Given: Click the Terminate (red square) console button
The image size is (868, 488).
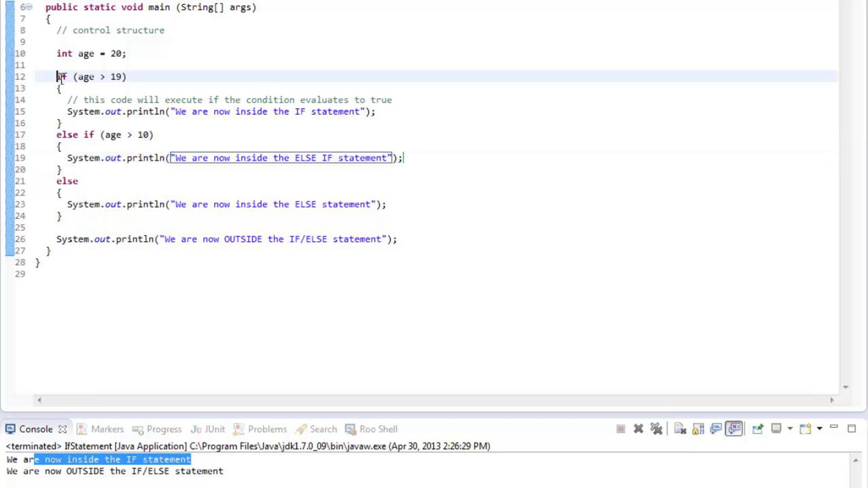Looking at the screenshot, I should pyautogui.click(x=621, y=429).
